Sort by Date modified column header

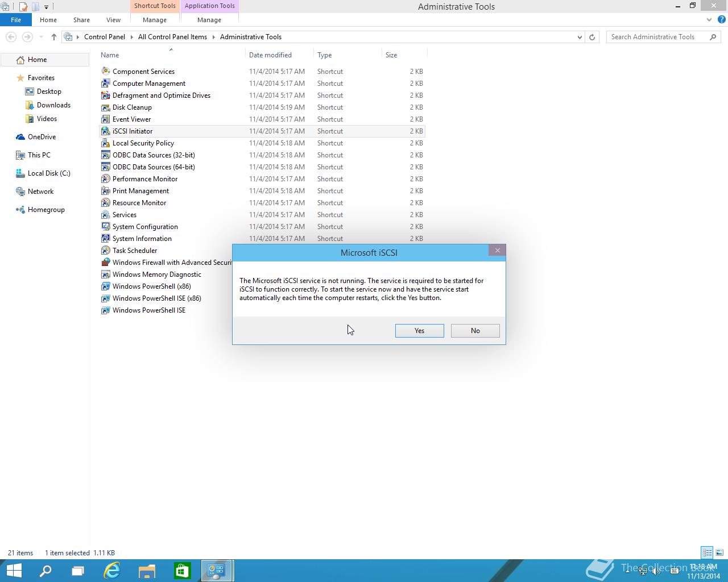[x=279, y=55]
